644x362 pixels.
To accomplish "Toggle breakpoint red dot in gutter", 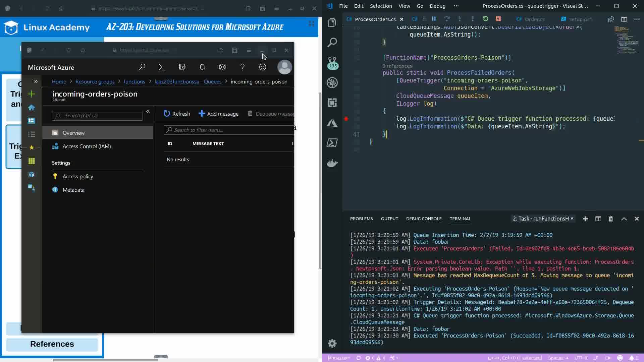I will pos(346,119).
